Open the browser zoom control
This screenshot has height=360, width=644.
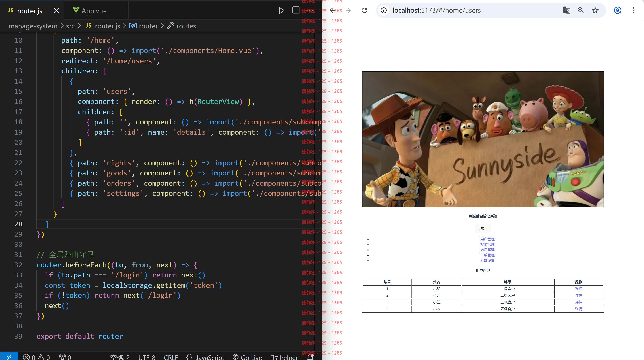(581, 10)
